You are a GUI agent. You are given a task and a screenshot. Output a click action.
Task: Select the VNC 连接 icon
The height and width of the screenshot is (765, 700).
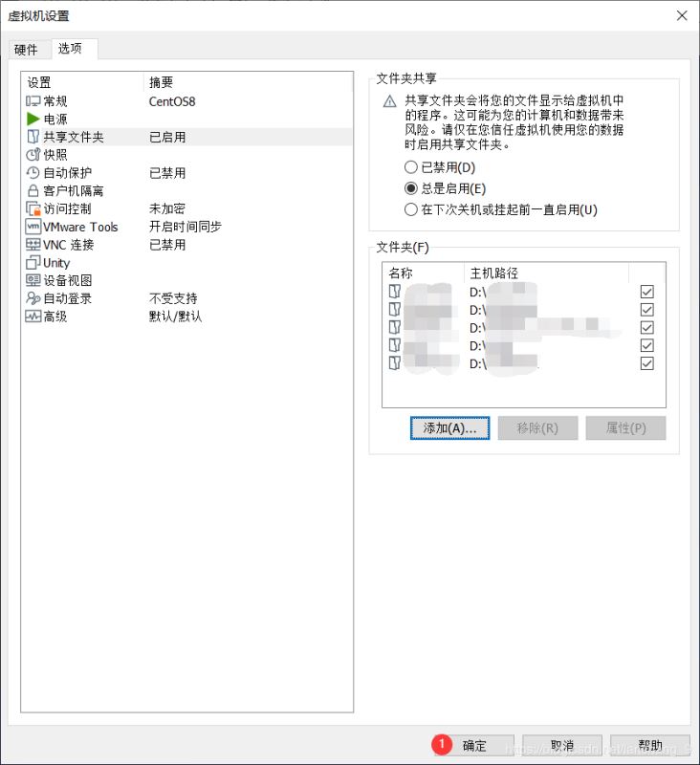pyautogui.click(x=33, y=245)
